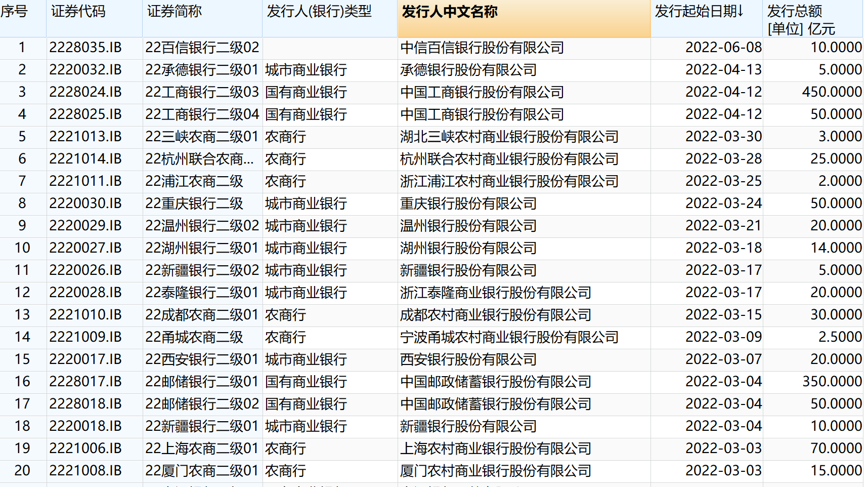Select security code 2220018.IB

pos(85,426)
